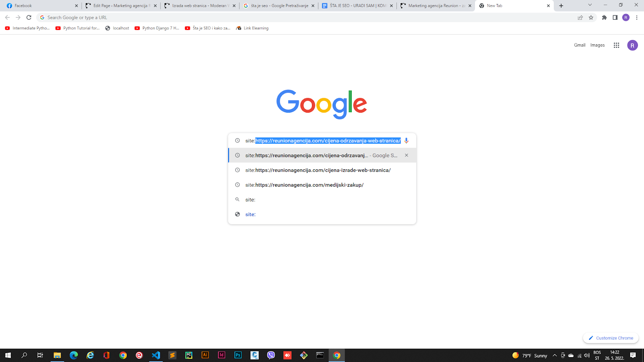The image size is (644, 362).
Task: Open the Chrome three-dot menu
Action: pos(637,18)
